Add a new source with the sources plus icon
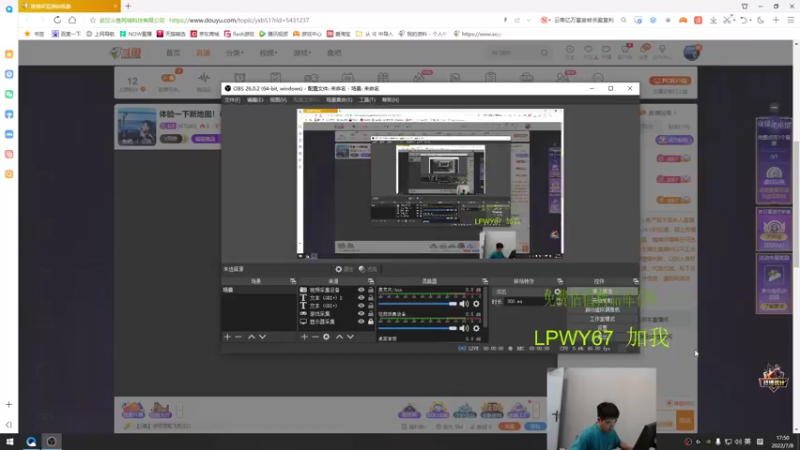Image resolution: width=800 pixels, height=450 pixels. pyautogui.click(x=304, y=337)
